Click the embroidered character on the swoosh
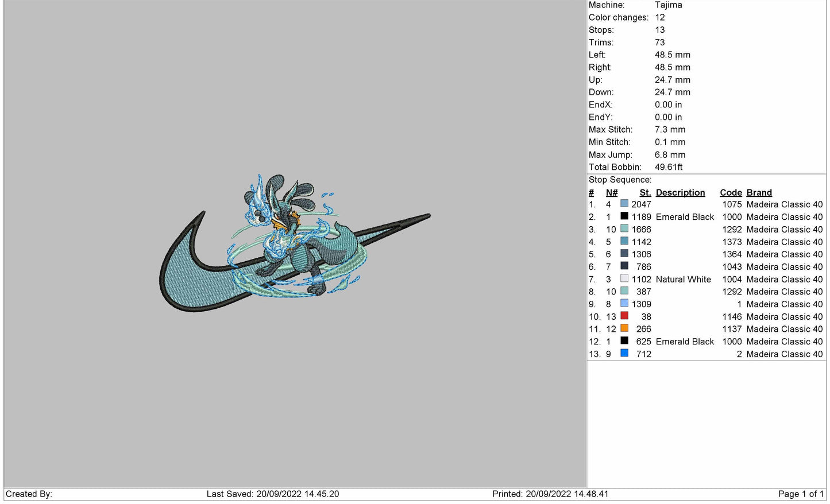 click(287, 241)
